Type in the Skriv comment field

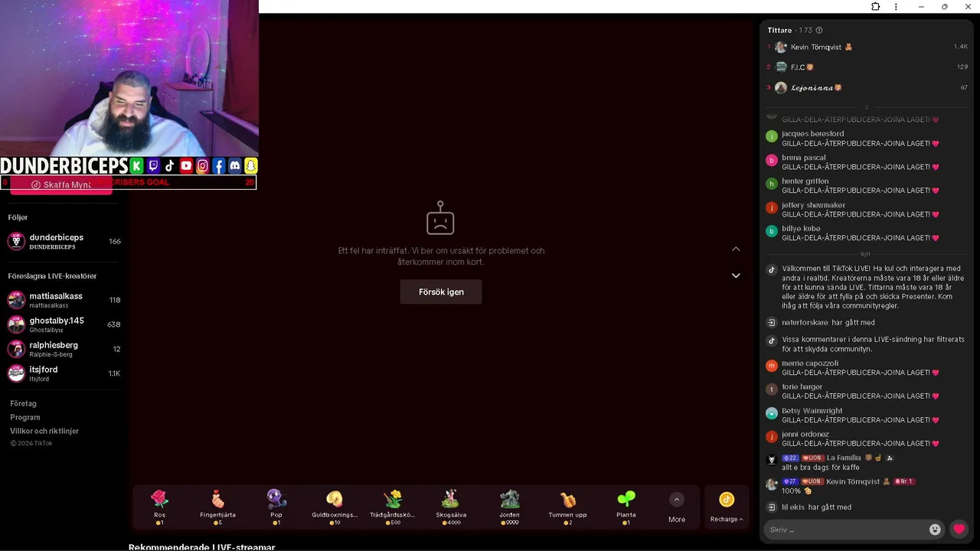846,530
